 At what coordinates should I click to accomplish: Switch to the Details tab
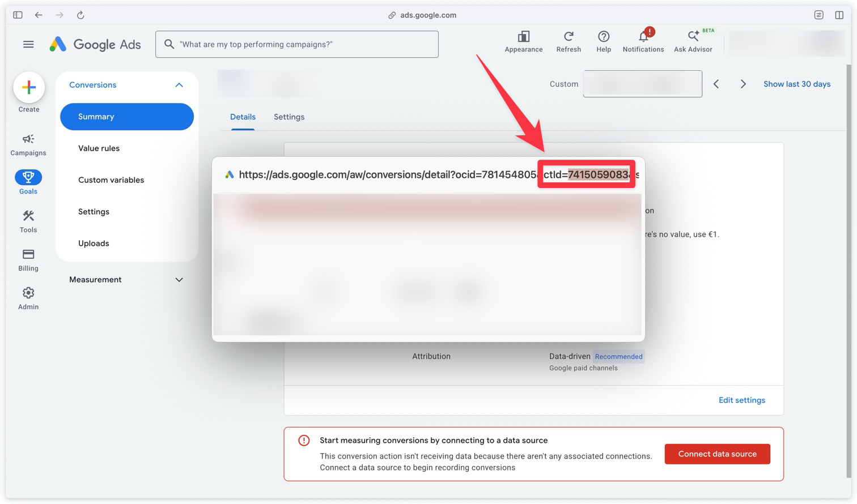243,117
